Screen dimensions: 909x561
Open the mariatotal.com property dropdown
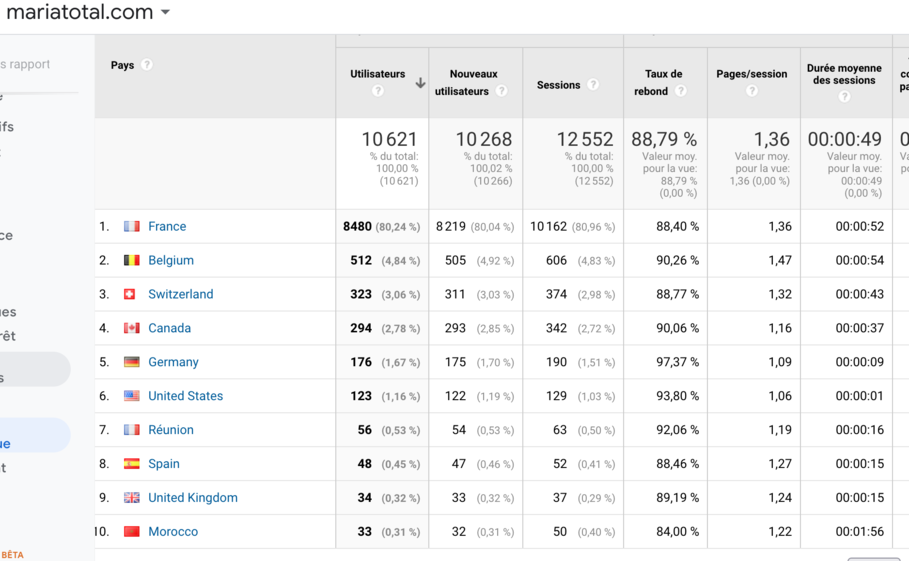pyautogui.click(x=165, y=13)
